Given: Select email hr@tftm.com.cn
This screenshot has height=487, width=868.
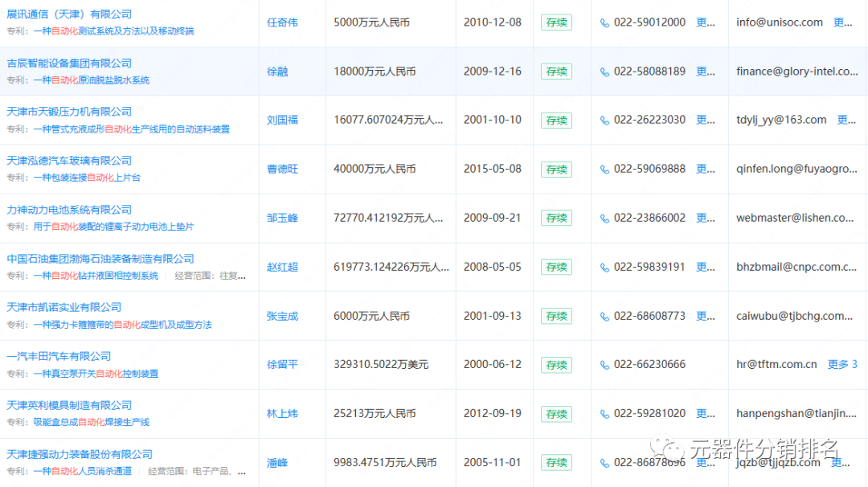Looking at the screenshot, I should [x=776, y=365].
